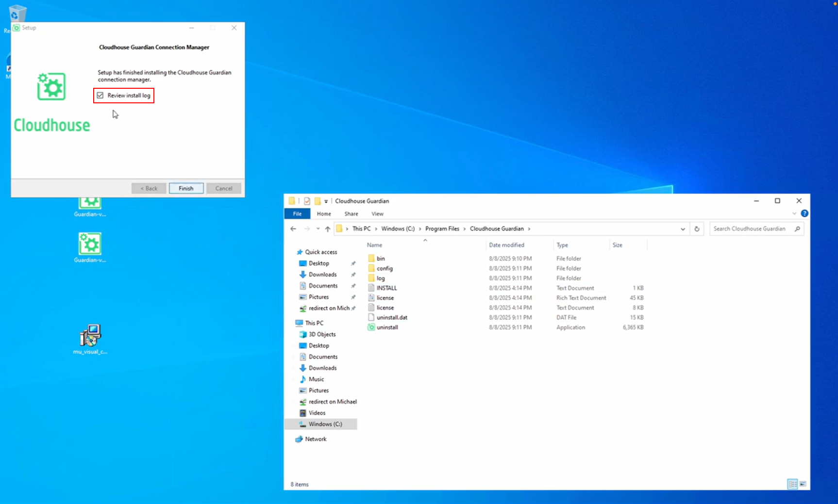Image resolution: width=838 pixels, height=504 pixels.
Task: Click the Cloudhouse gear logo in Setup
Action: tap(51, 87)
